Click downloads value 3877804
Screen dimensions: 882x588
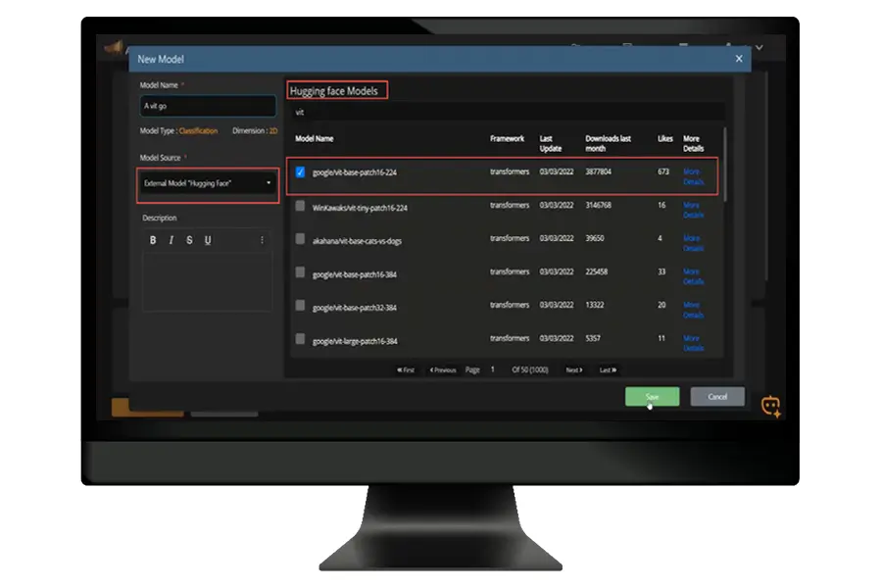598,171
